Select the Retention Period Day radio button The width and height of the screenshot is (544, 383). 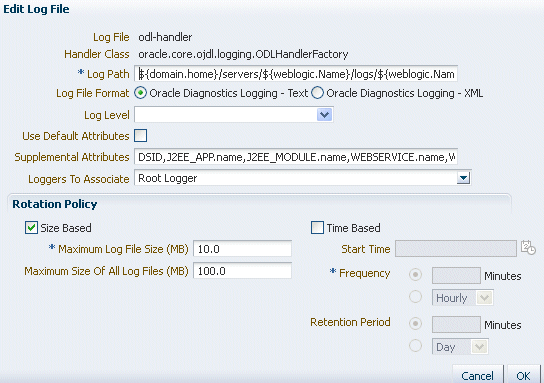(x=415, y=346)
